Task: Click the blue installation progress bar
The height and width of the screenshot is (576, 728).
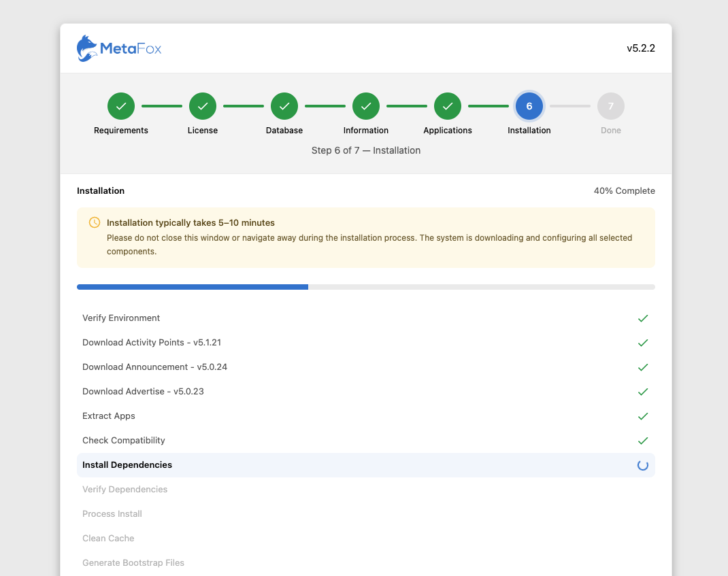Action: (193, 287)
